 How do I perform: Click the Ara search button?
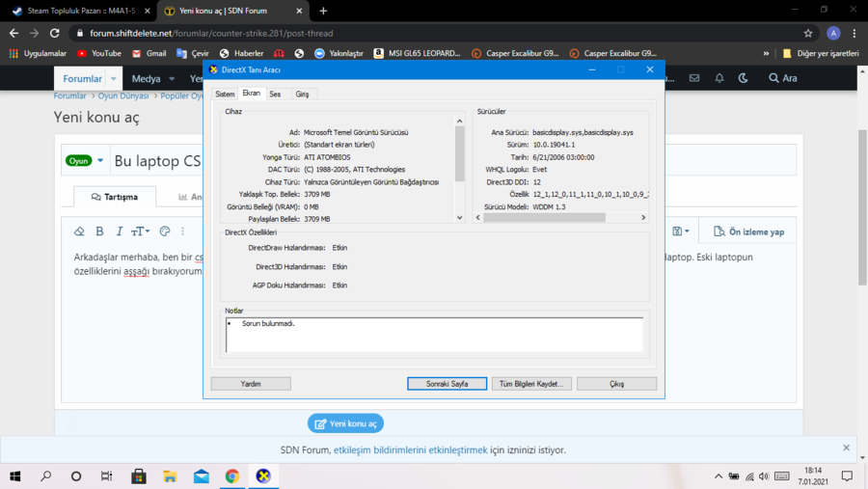coord(783,78)
